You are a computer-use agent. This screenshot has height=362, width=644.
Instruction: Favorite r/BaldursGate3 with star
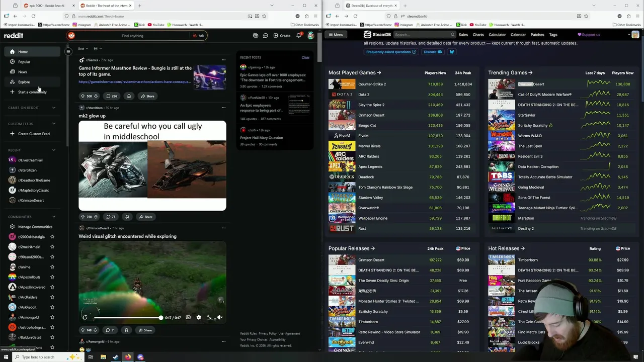(52, 337)
